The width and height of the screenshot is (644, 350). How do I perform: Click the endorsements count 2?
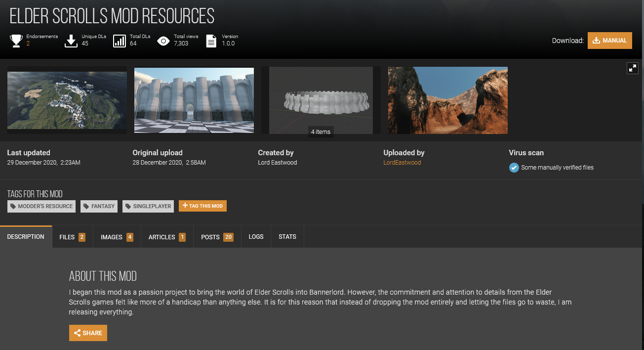(x=28, y=44)
